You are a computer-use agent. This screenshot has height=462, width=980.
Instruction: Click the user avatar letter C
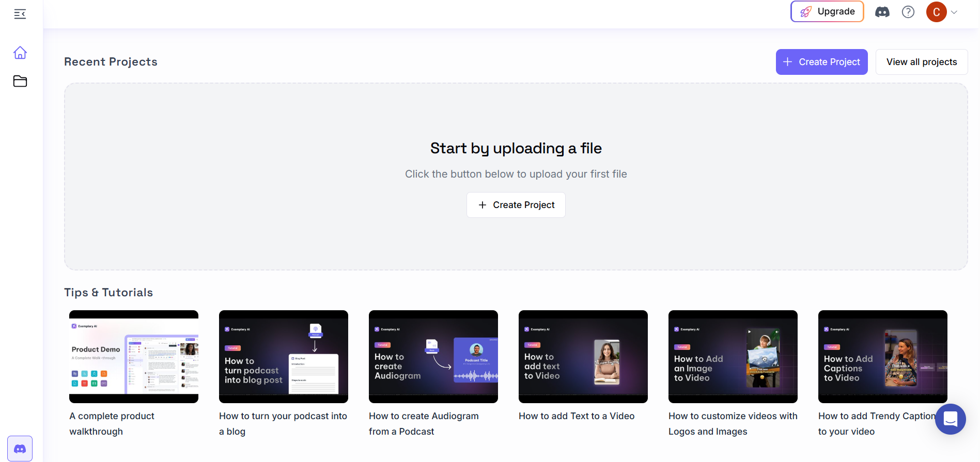click(937, 12)
